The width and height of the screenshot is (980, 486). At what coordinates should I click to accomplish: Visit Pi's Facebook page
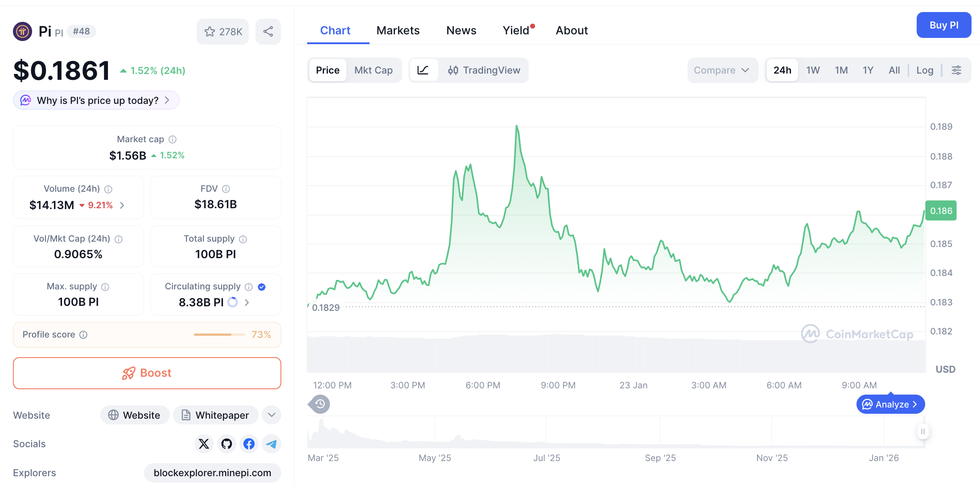(x=249, y=444)
